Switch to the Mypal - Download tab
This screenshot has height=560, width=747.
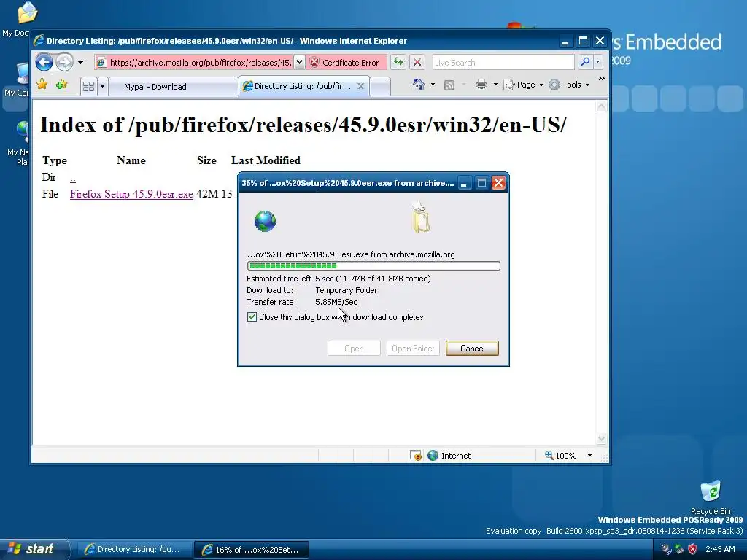pyautogui.click(x=174, y=87)
